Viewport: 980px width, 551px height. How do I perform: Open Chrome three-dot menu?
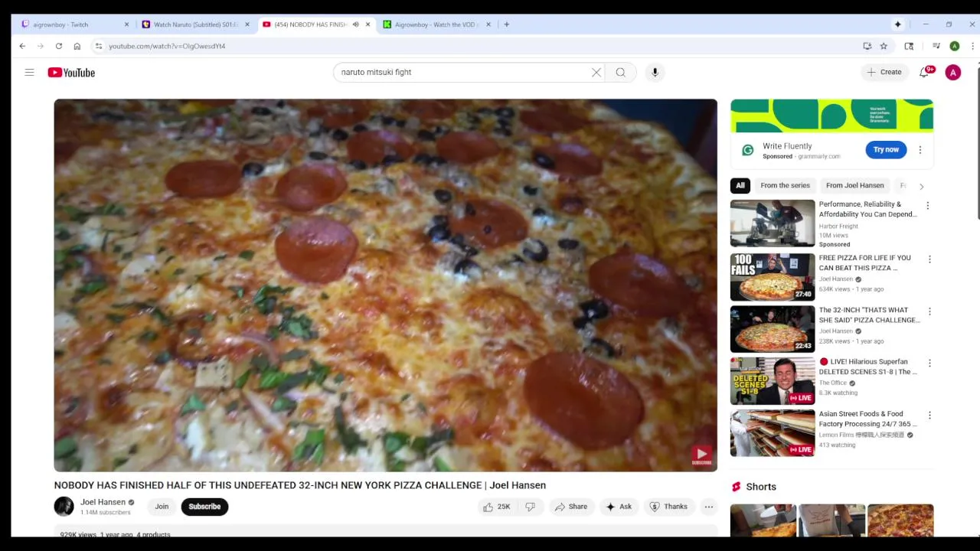(972, 46)
